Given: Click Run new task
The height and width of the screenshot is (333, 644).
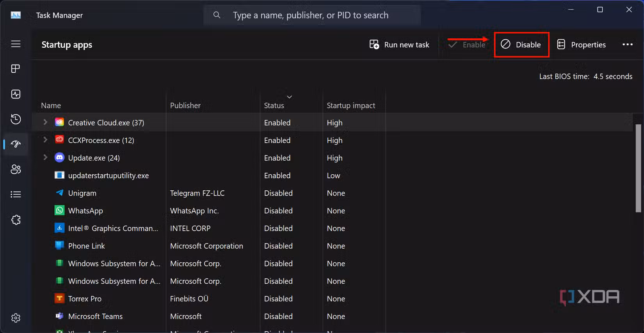Looking at the screenshot, I should tap(399, 45).
